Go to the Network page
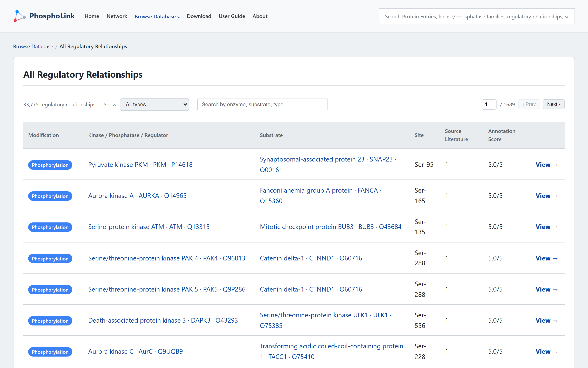 117,16
